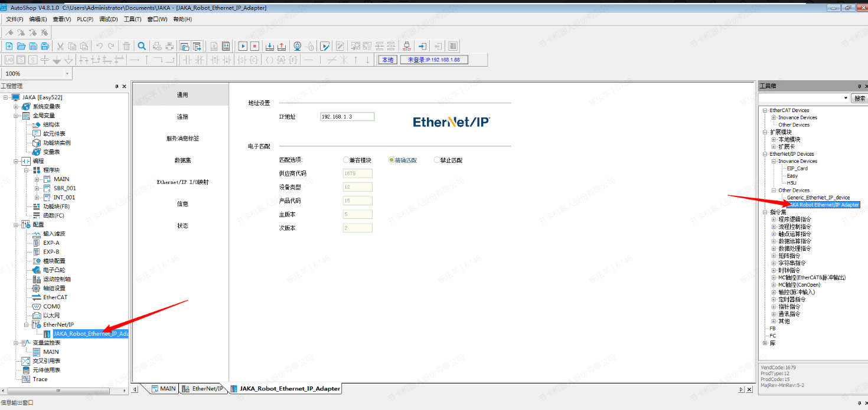Expand the 系统变量表 tree node
Image resolution: width=868 pixels, height=410 pixels.
[16, 107]
